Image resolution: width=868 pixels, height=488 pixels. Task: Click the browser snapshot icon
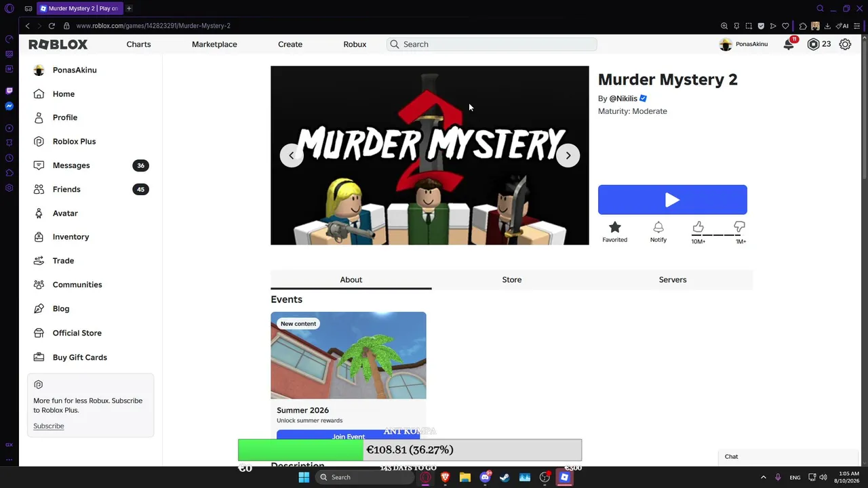tap(749, 26)
